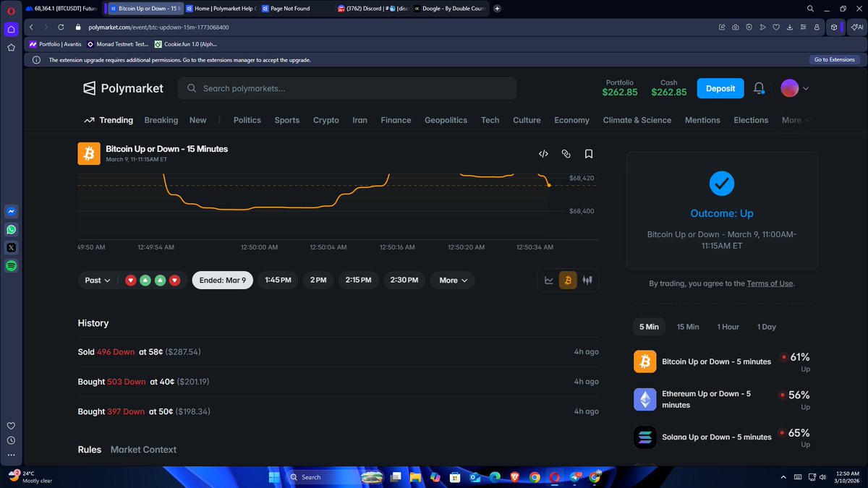Open Spotify in the Opera sidebar
Viewport: 868px width, 488px height.
tap(11, 265)
